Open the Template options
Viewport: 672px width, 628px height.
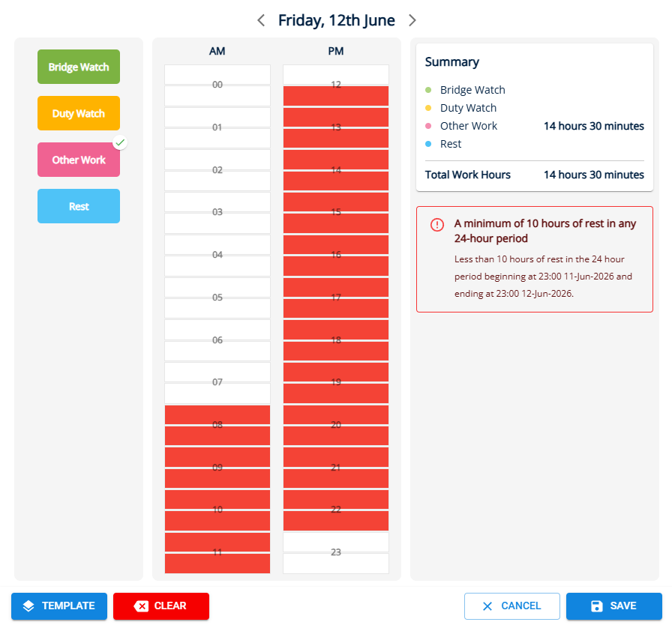(x=59, y=606)
